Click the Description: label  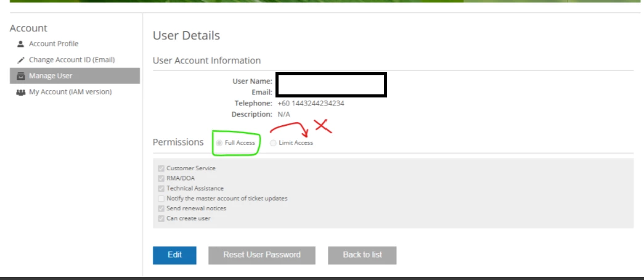click(252, 114)
